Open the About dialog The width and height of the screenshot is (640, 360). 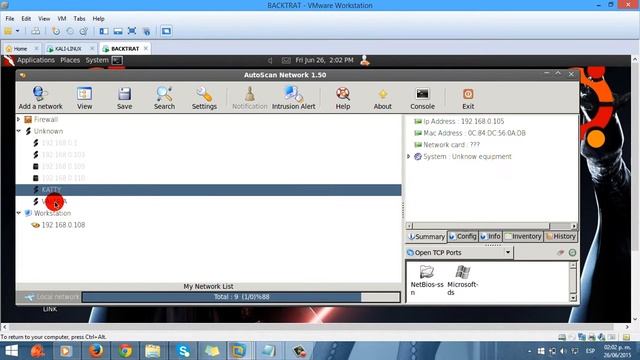(x=382, y=98)
